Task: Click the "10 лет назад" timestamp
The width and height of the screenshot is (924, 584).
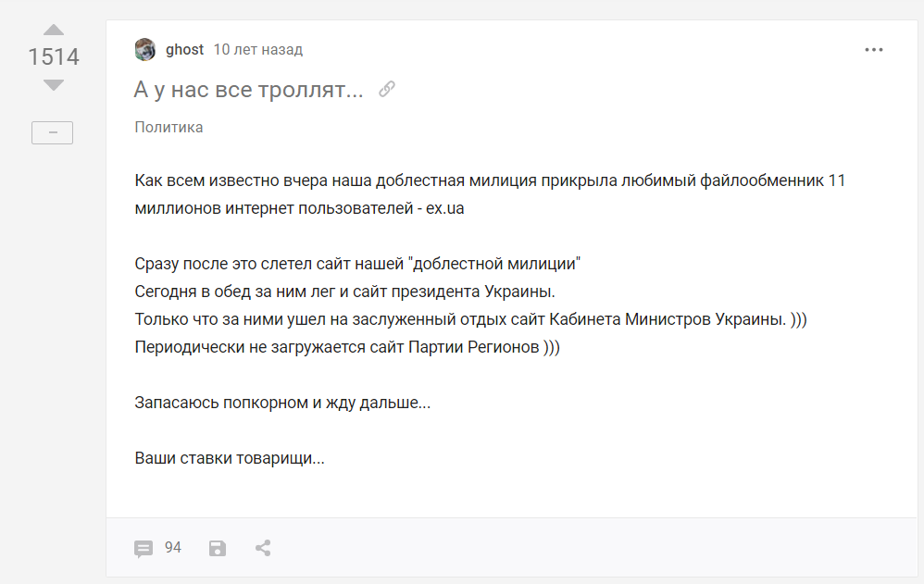Action: tap(258, 49)
